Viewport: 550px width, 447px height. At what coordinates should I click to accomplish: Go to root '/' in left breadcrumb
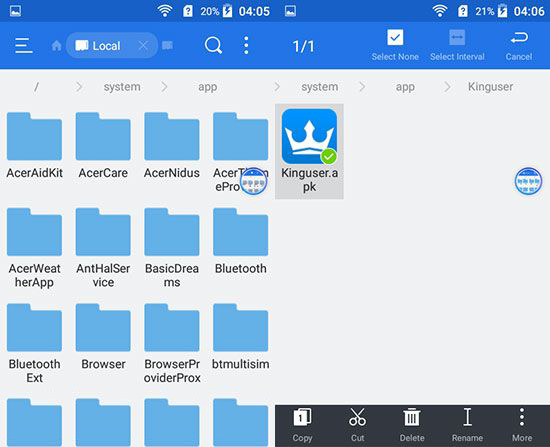click(x=36, y=86)
